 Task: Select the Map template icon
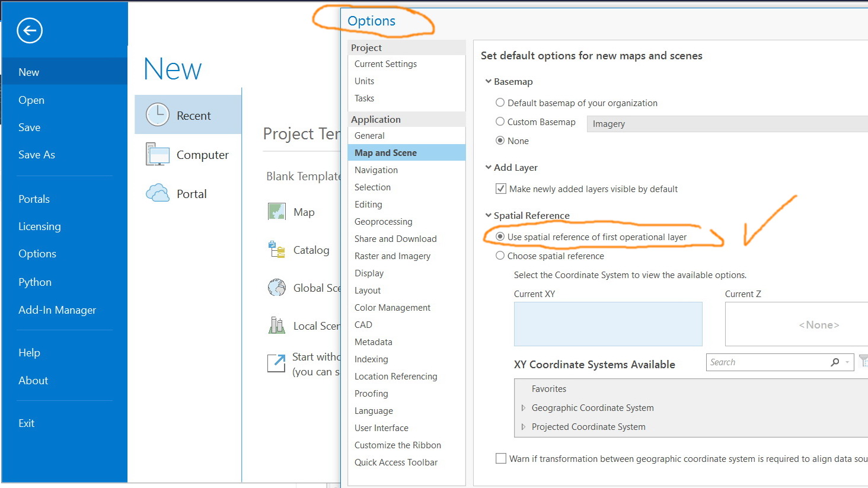277,212
